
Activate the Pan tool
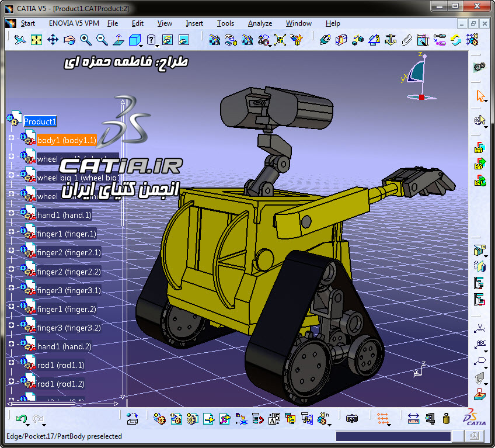pos(53,40)
